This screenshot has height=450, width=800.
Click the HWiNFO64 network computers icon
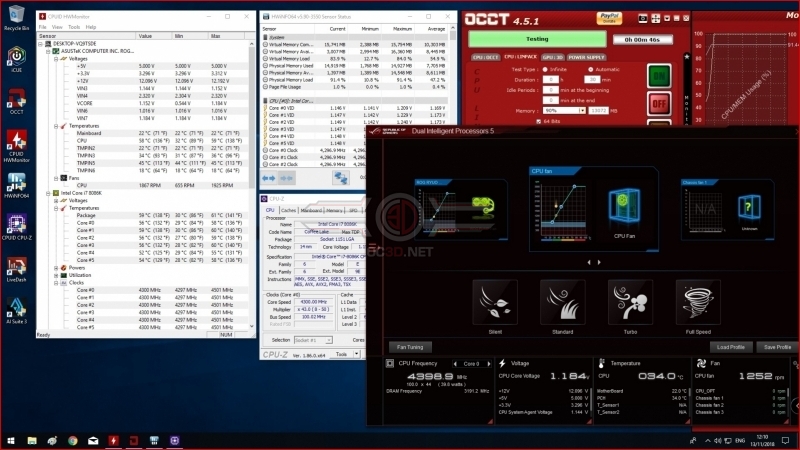pyautogui.click(x=340, y=178)
